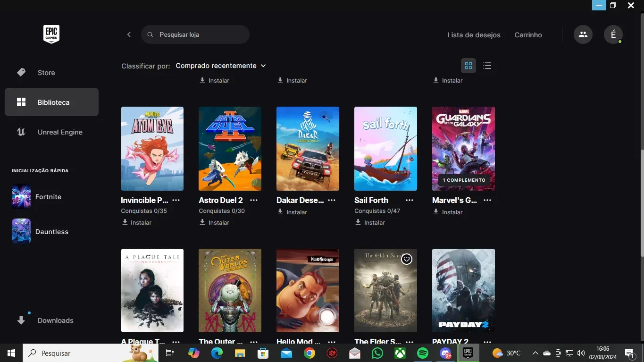Viewport: 644px width, 362px height.
Task: Open options for Marvel's Guardians of the Galaxy
Action: click(x=487, y=200)
